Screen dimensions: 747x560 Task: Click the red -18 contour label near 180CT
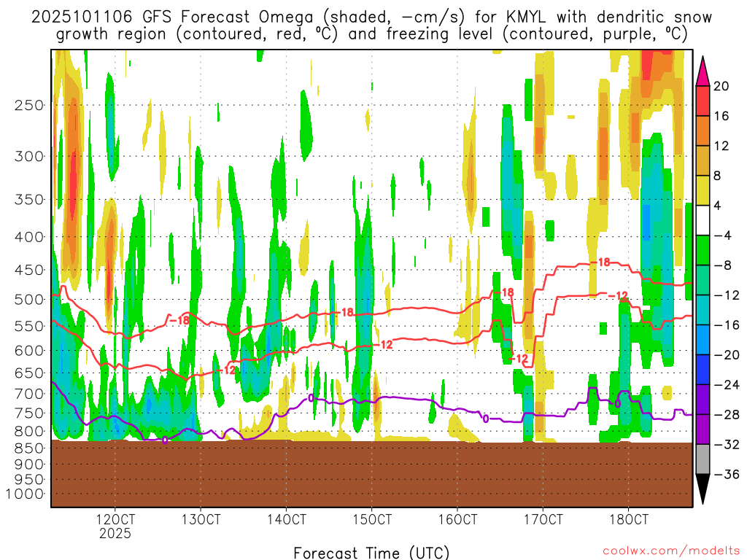[601, 262]
